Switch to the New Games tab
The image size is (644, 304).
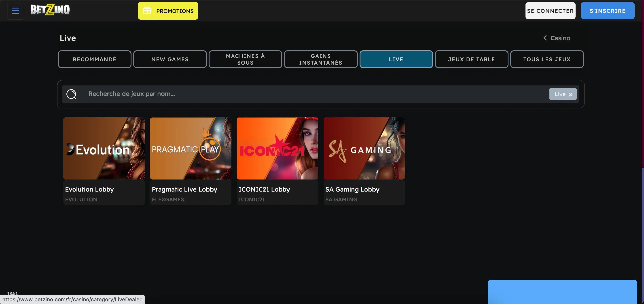pos(170,59)
